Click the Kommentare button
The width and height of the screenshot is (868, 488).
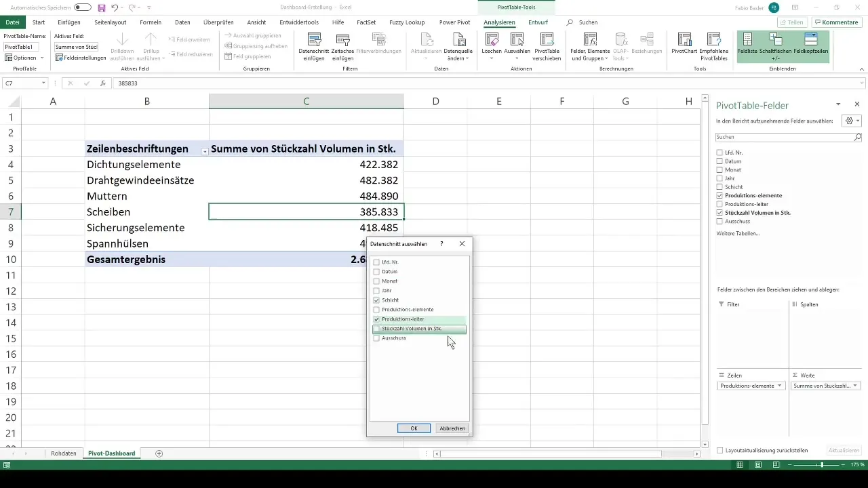click(x=836, y=22)
